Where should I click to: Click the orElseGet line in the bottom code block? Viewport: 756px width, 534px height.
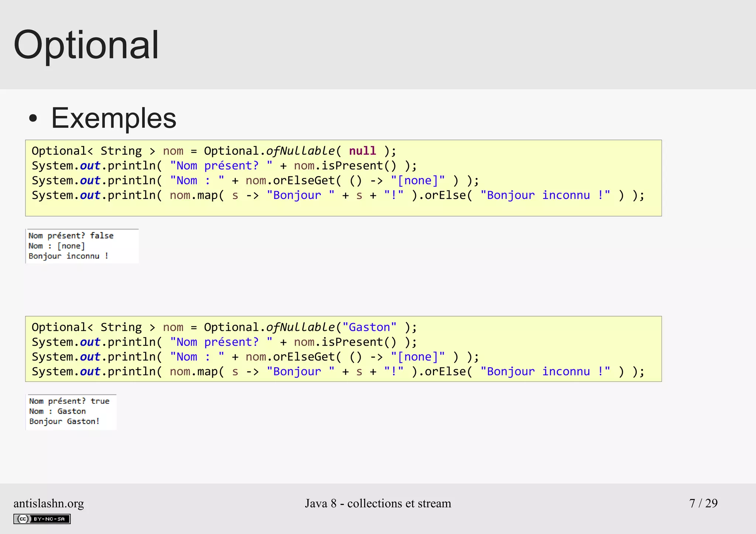point(255,357)
